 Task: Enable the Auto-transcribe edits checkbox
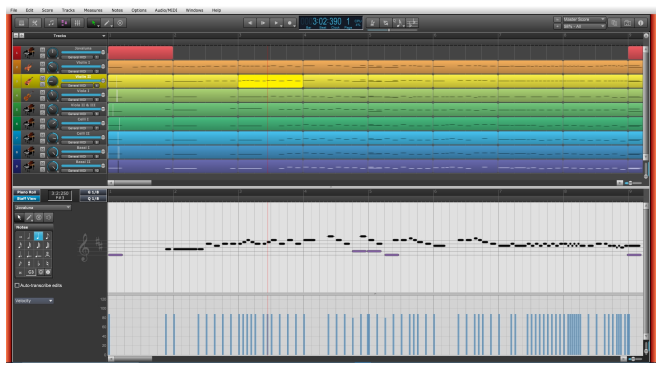pyautogui.click(x=17, y=285)
